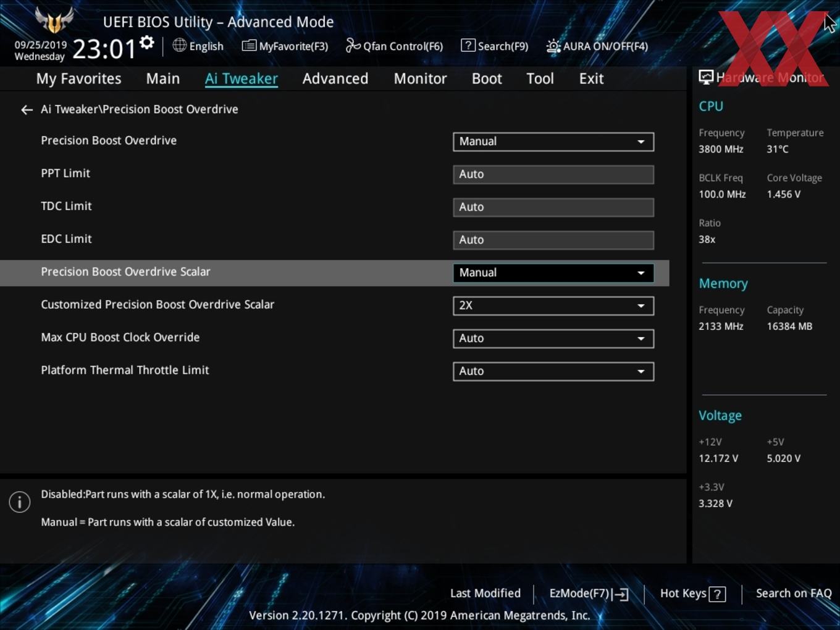This screenshot has width=840, height=630.
Task: Click the Customized Precision Boost Overdrive Scalar label
Action: click(x=157, y=304)
